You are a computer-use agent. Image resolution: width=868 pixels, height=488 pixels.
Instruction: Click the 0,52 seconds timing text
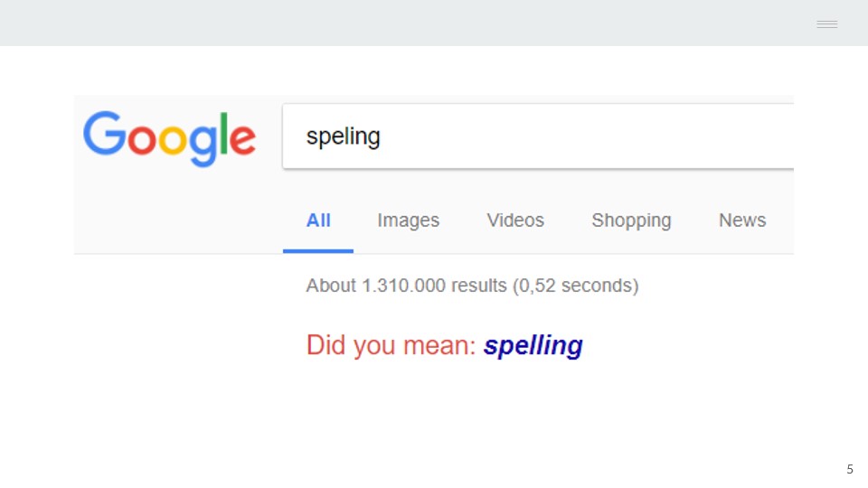tap(576, 286)
